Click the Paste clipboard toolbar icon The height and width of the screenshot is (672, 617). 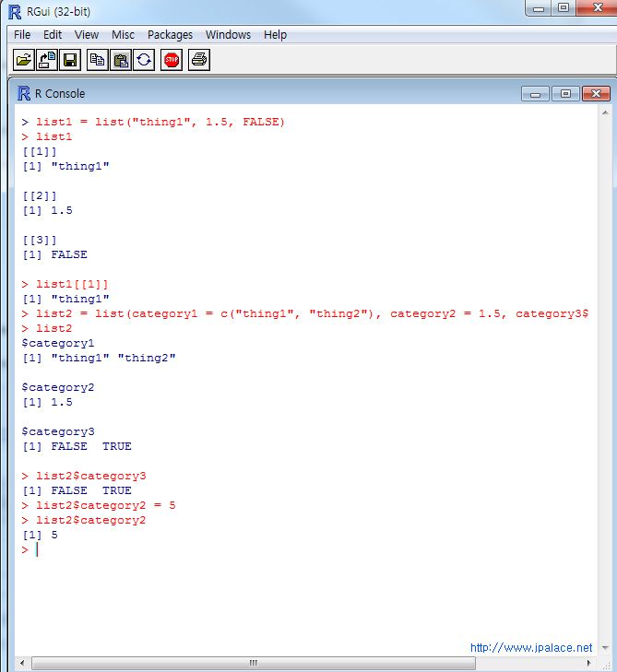point(121,60)
